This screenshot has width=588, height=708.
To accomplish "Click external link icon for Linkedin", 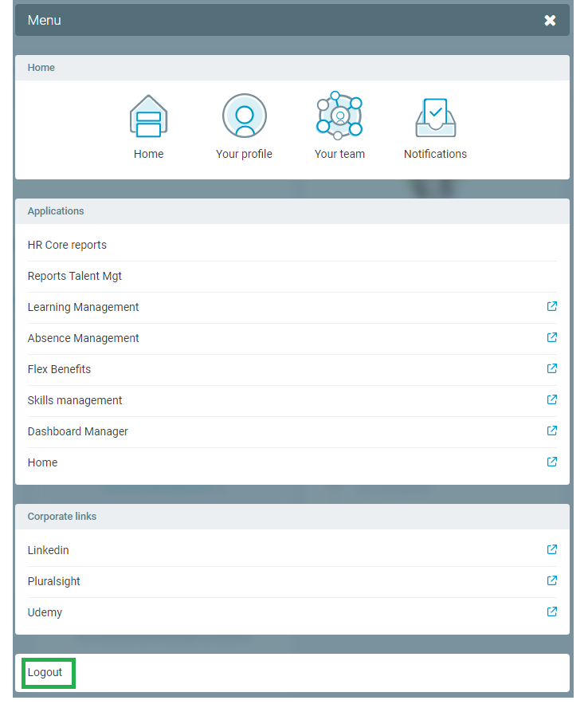I will 552,549.
